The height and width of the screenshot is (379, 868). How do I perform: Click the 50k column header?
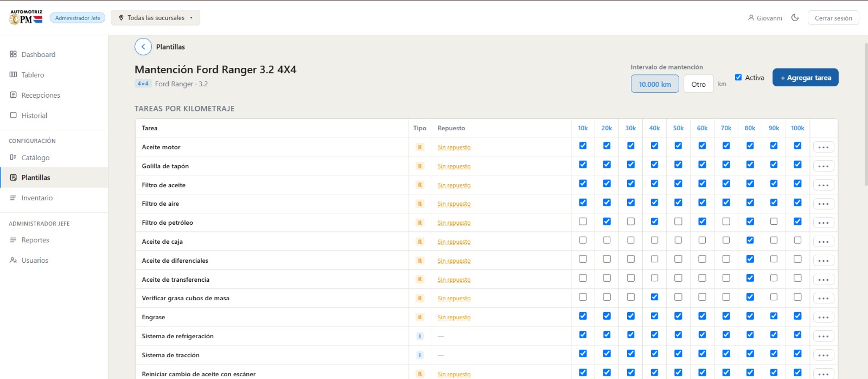coord(678,128)
